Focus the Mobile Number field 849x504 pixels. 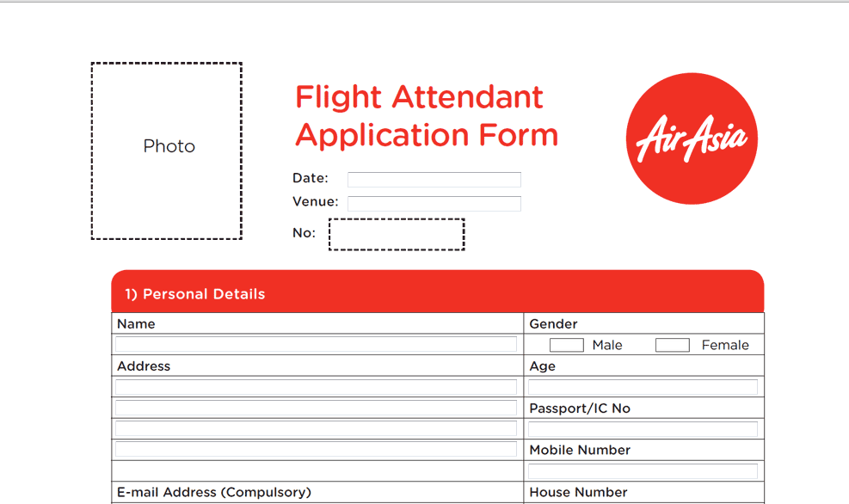643,470
